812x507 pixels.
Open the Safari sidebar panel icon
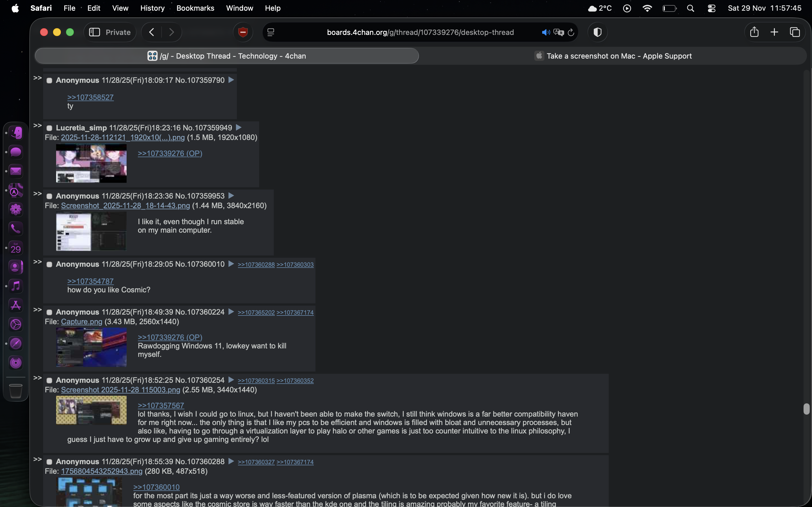click(x=94, y=32)
